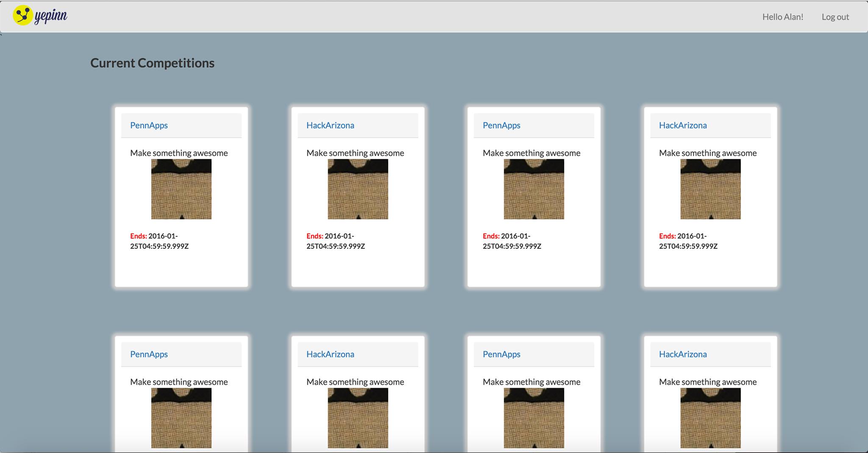Open fourth card's HackArizona link, bottom row
The image size is (868, 453).
point(683,354)
